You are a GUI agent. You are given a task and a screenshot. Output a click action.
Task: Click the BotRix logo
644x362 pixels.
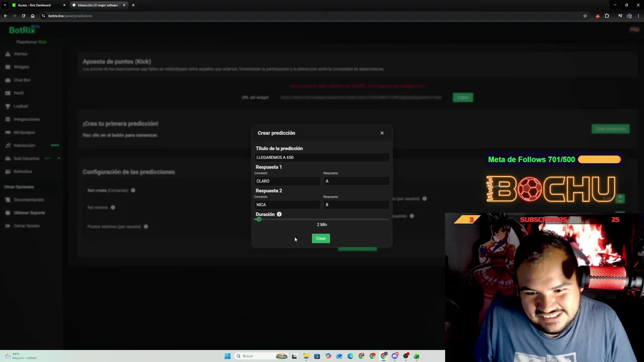tap(24, 30)
